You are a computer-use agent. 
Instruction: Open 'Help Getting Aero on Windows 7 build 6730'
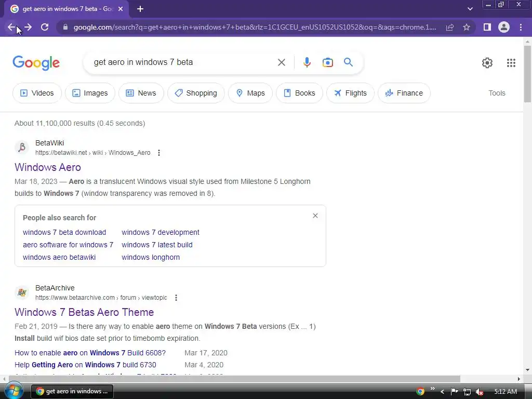coord(86,365)
